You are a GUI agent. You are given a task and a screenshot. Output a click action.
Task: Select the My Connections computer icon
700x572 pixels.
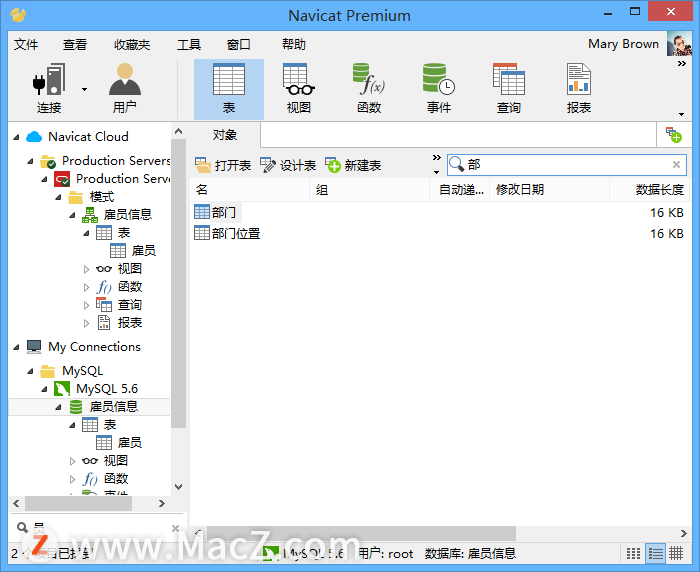coord(34,347)
